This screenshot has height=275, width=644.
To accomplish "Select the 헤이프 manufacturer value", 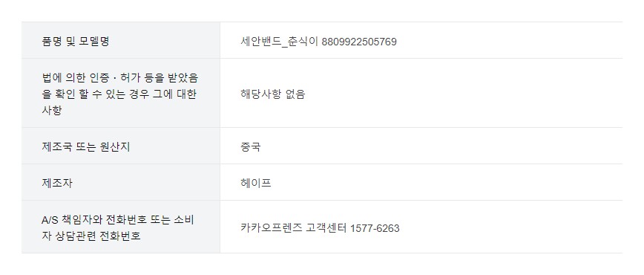I will click(256, 183).
